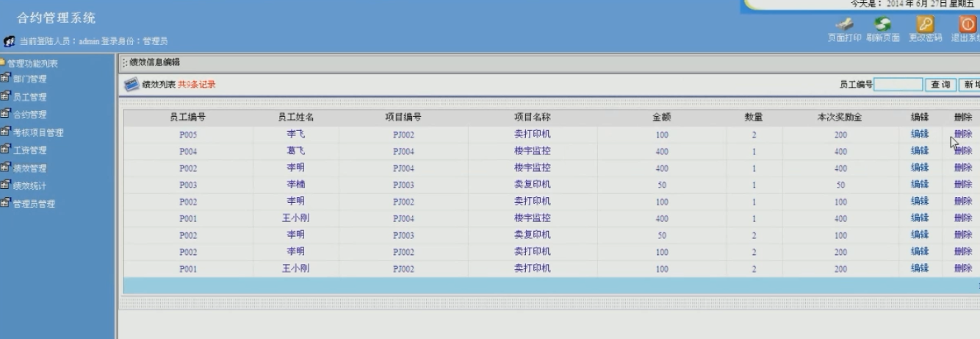Click PJ002 in the 李飞 row
Image resolution: width=980 pixels, height=339 pixels.
point(403,135)
